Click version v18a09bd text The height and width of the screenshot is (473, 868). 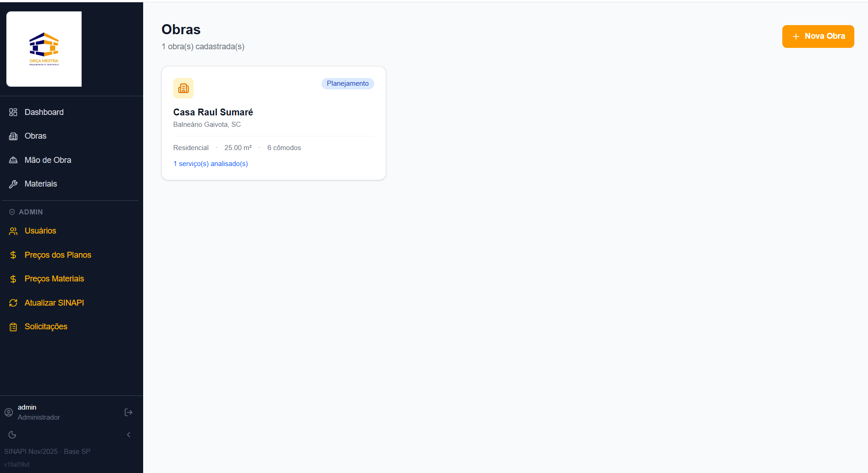(x=17, y=465)
